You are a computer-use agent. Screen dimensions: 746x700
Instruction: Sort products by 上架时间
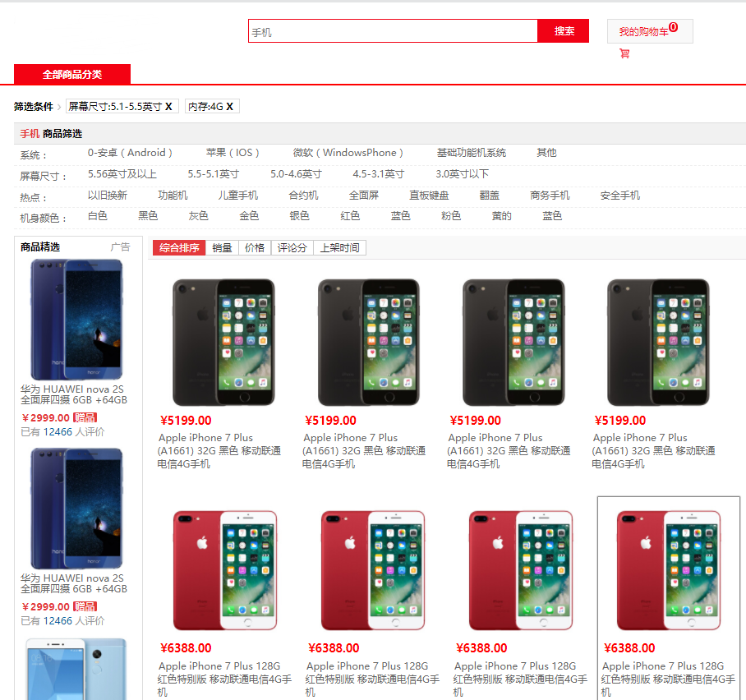(339, 248)
